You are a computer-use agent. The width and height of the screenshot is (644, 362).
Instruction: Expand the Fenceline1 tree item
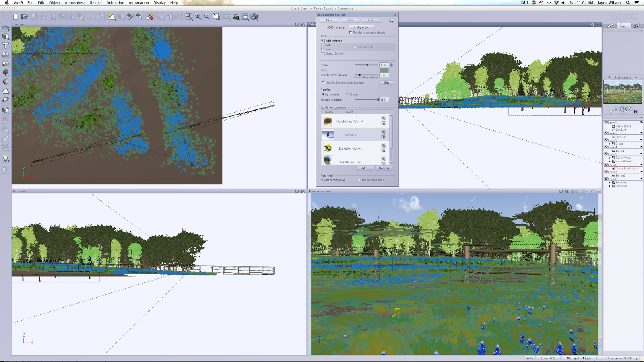(610, 186)
